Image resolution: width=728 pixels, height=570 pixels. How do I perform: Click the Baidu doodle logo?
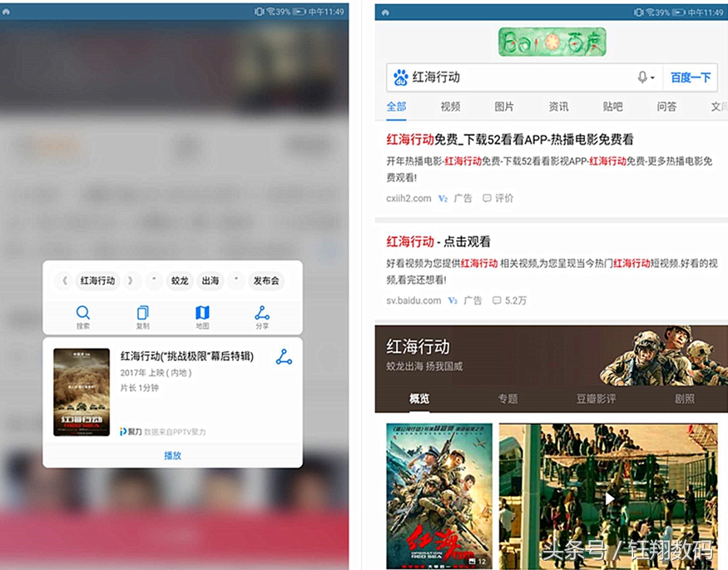pos(552,42)
